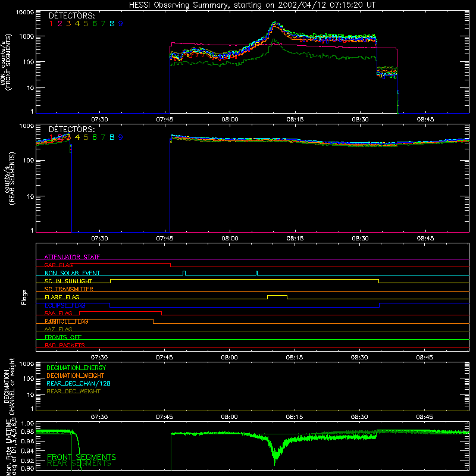
Task: Select detector 8 in the rear segments legend
Action: (x=112, y=137)
